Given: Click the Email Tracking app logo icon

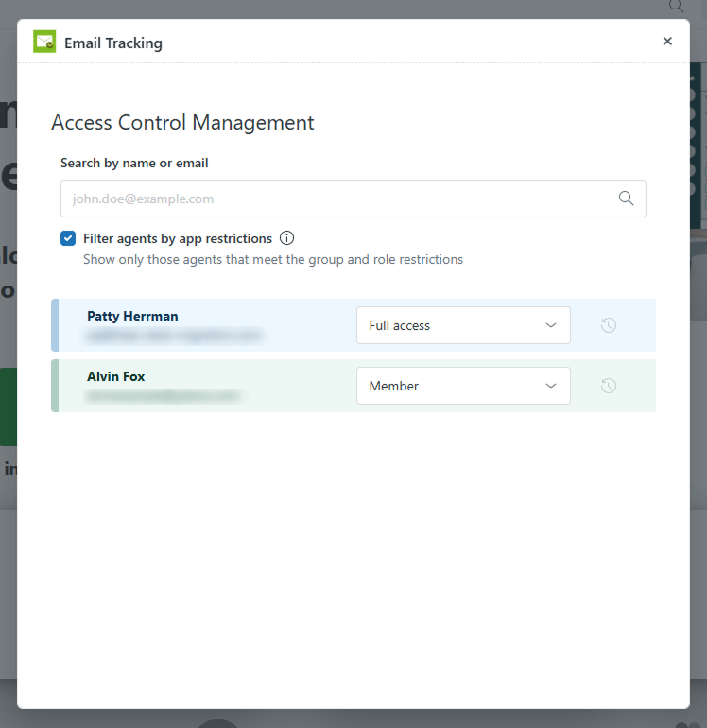Looking at the screenshot, I should [x=44, y=42].
